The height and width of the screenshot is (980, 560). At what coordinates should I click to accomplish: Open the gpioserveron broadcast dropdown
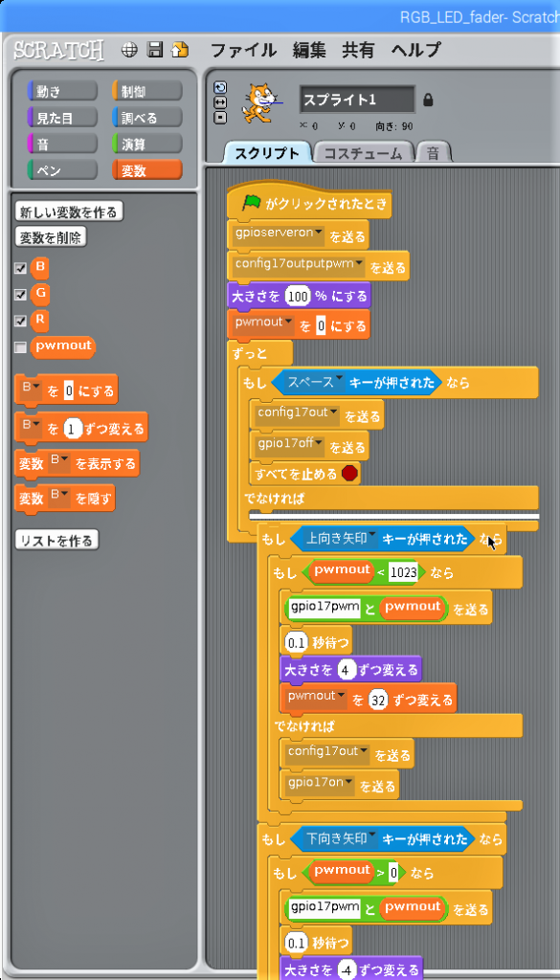pyautogui.click(x=319, y=234)
